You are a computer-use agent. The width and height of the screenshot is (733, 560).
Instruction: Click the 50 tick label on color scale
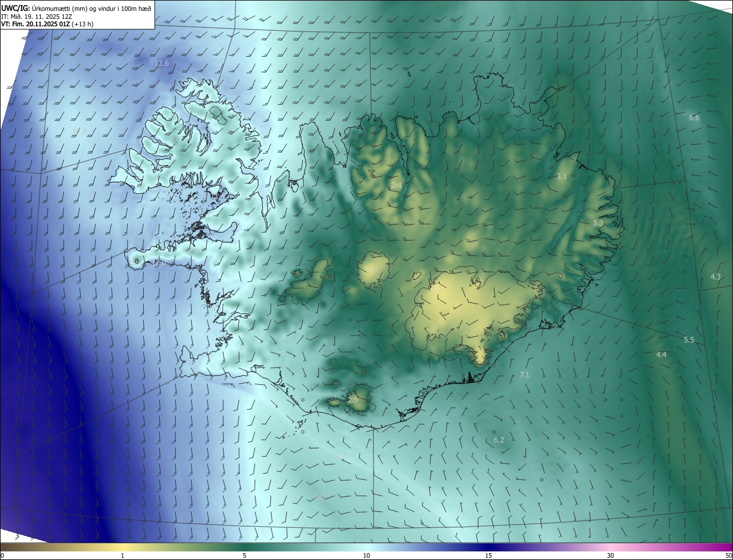[728, 555]
